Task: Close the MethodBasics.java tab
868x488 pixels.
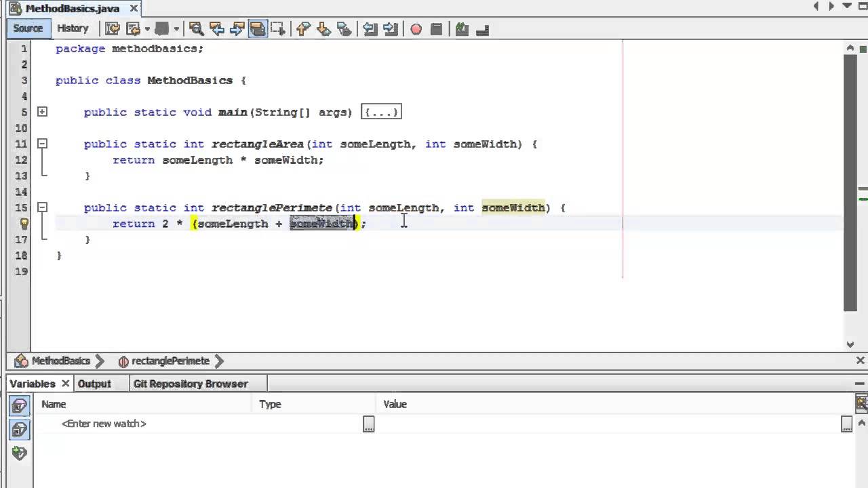Action: click(134, 9)
